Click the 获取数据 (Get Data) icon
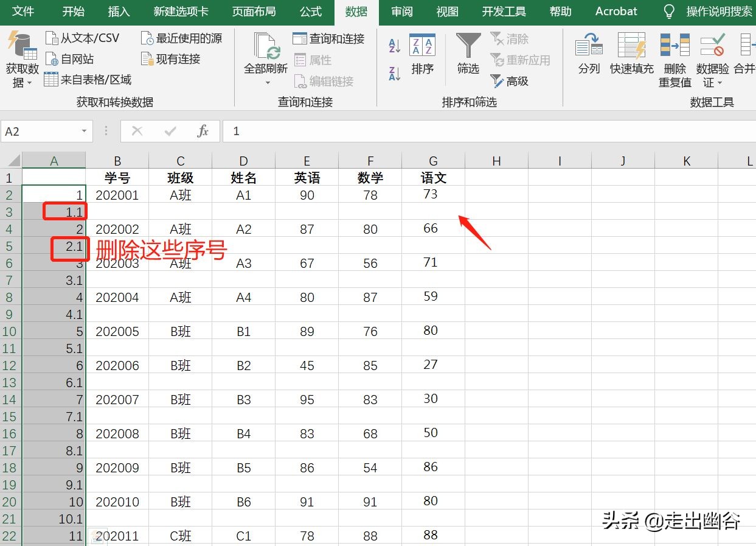The height and width of the screenshot is (546, 756). pyautogui.click(x=21, y=46)
